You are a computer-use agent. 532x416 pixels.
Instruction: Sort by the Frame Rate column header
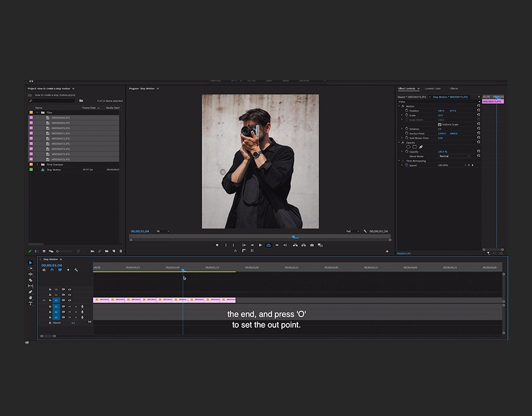89,108
